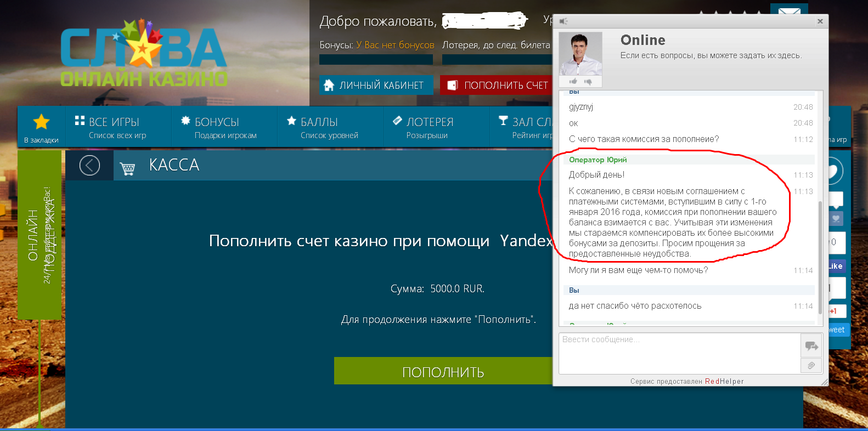Select the message "Могу ли я вам еще чем-то помочь?"
The width and height of the screenshot is (868, 431).
point(638,270)
